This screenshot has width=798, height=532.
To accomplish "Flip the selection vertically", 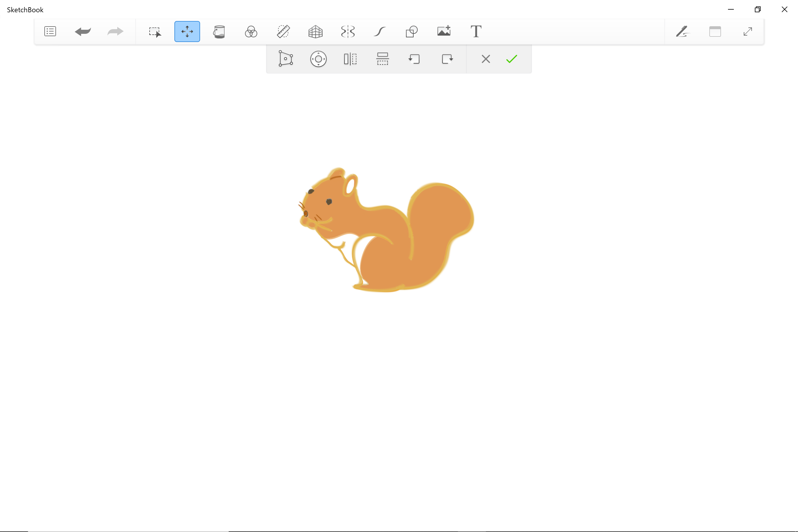I will (382, 59).
